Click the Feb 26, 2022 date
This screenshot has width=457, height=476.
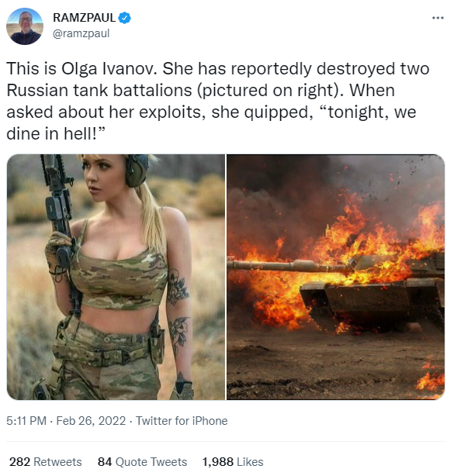[x=91, y=421]
